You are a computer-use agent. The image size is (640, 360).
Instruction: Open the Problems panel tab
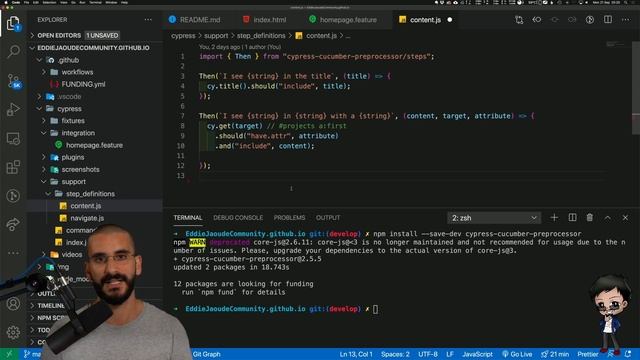point(289,218)
